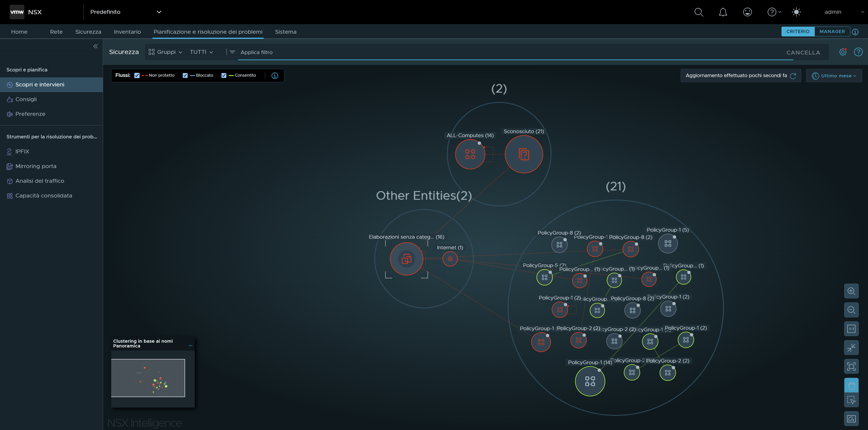The height and width of the screenshot is (430, 868).
Task: Toggle light/dark theme sun icon
Action: pyautogui.click(x=796, y=12)
